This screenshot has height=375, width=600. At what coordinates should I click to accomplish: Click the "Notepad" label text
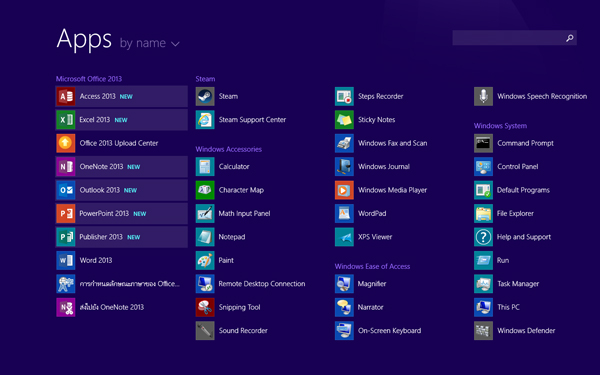point(232,237)
